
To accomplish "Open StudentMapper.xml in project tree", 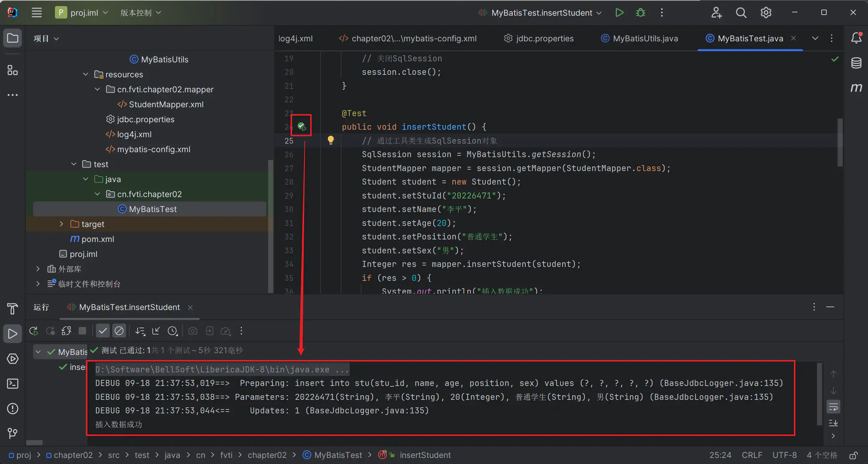I will 166,104.
